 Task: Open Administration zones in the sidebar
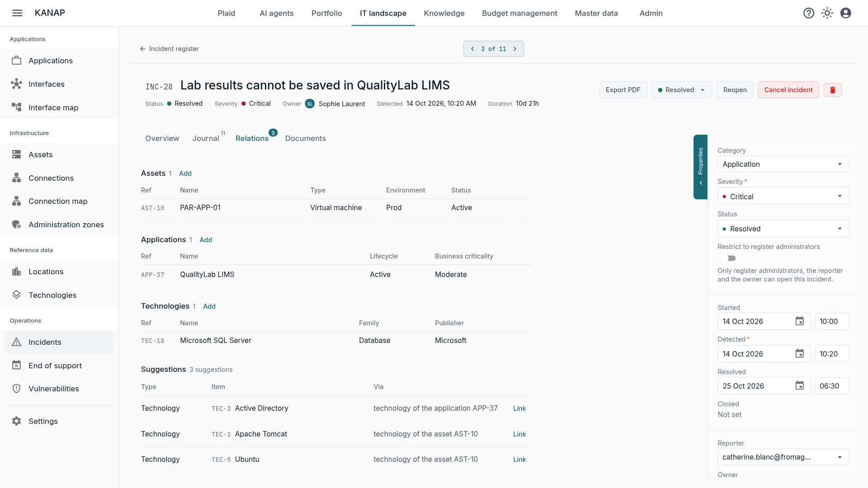[59, 225]
